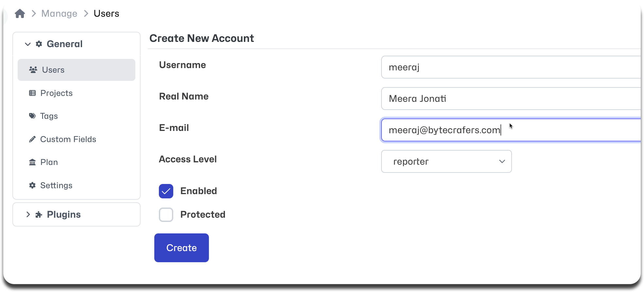Click the Users people icon in sidebar

pos(33,70)
